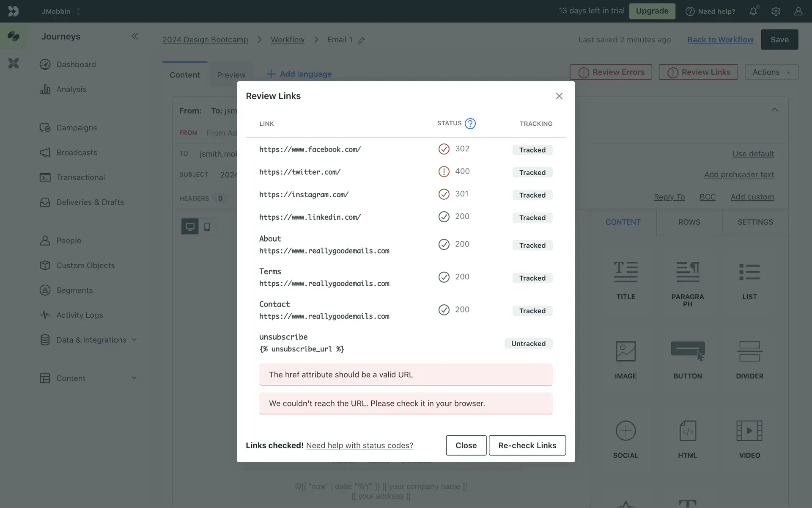Image resolution: width=812 pixels, height=508 pixels.
Task: Click the notifications bell icon
Action: click(x=753, y=11)
